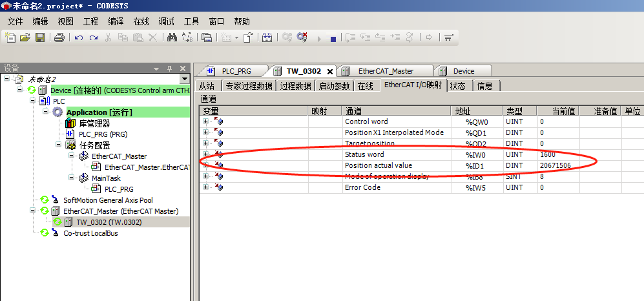Image resolution: width=644 pixels, height=301 pixels.
Task: Click the 当前值 column header
Action: click(x=558, y=111)
